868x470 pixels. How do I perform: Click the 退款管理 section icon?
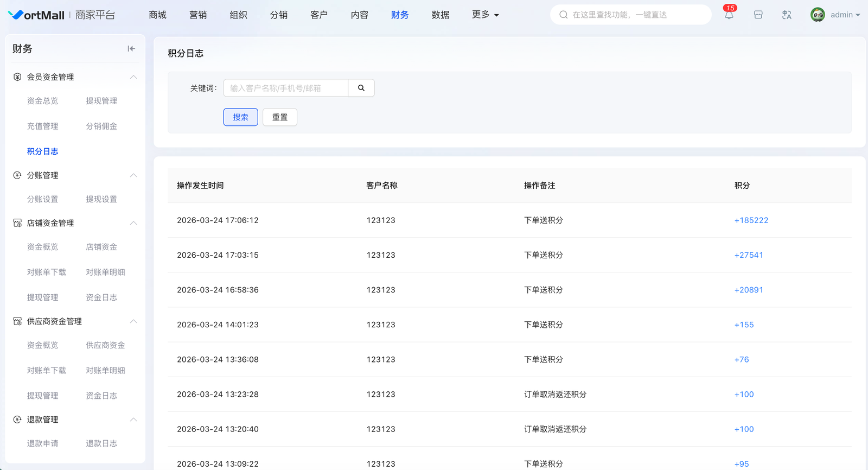[x=17, y=420]
